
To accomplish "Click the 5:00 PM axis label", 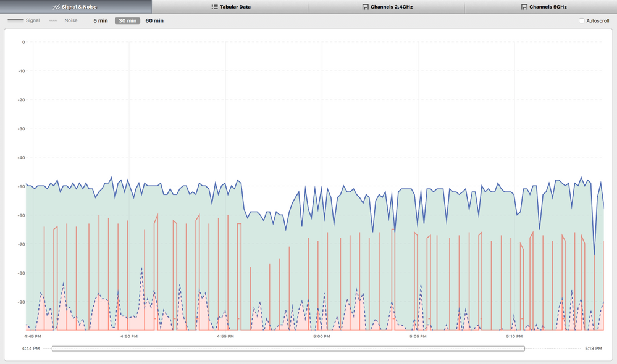I will 322,336.
